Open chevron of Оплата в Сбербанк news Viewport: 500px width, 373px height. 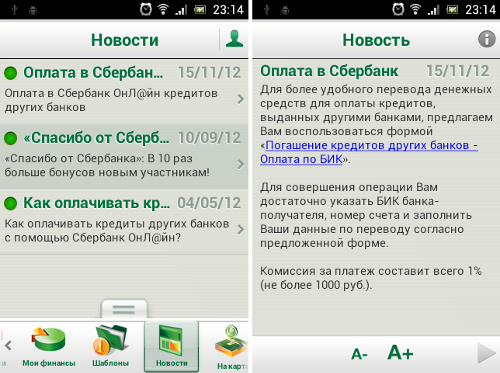click(x=241, y=99)
